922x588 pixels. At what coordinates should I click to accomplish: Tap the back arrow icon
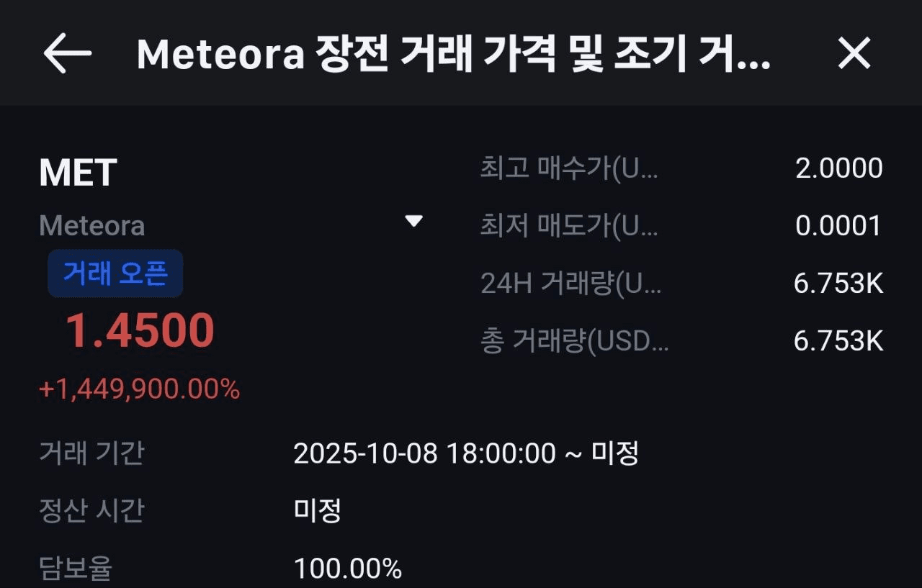point(67,54)
